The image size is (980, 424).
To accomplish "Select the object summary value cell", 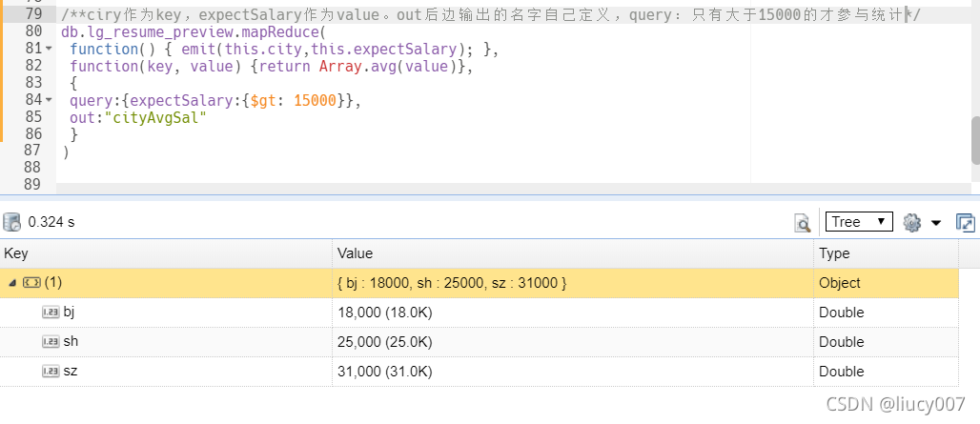I will pyautogui.click(x=573, y=283).
